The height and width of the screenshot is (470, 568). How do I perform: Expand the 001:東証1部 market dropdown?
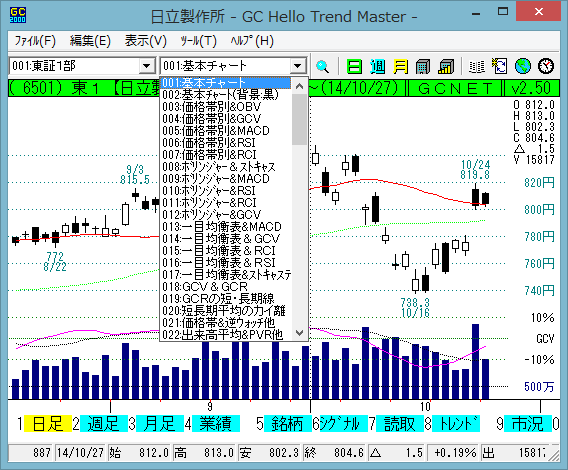pyautogui.click(x=146, y=66)
